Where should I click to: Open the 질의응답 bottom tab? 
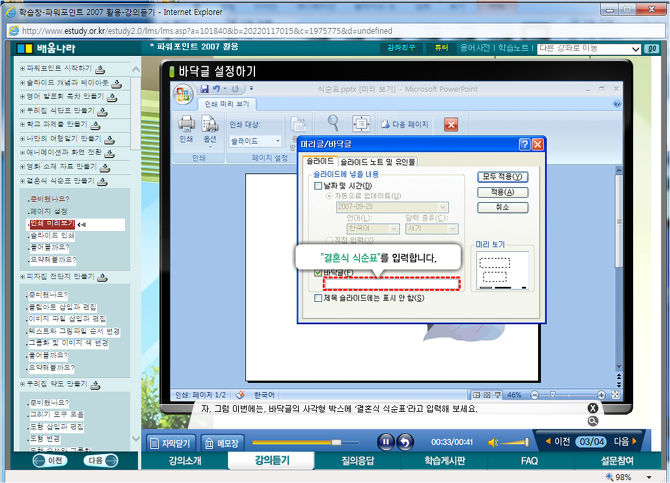pyautogui.click(x=358, y=461)
